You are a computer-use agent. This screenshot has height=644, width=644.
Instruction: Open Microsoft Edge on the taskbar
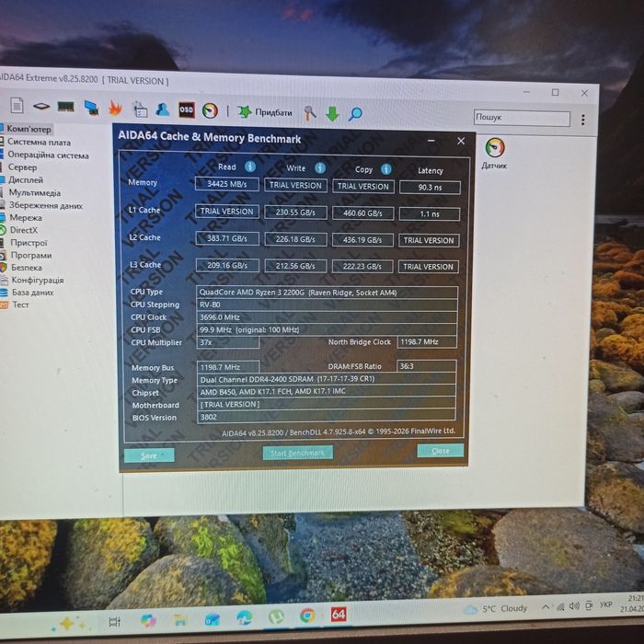click(x=244, y=617)
